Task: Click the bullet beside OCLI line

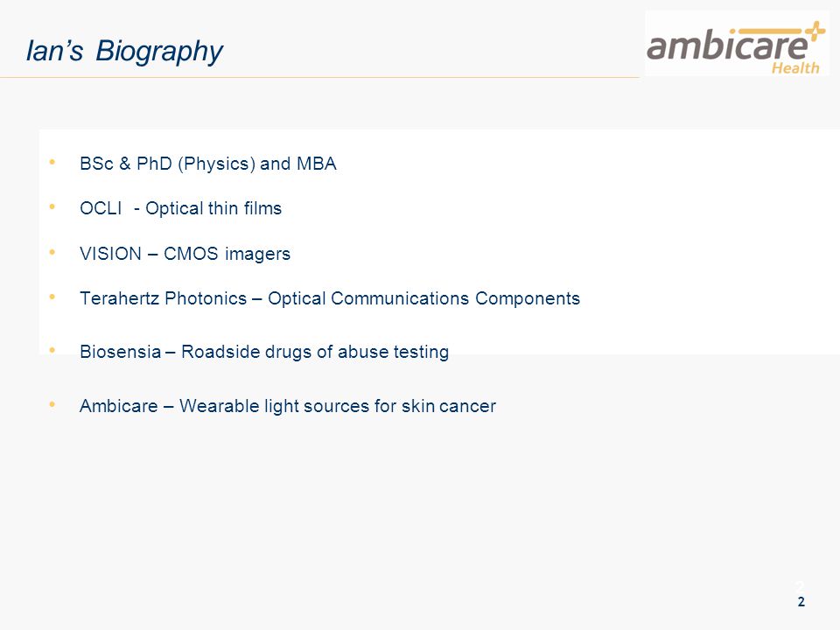Action: coord(52,206)
